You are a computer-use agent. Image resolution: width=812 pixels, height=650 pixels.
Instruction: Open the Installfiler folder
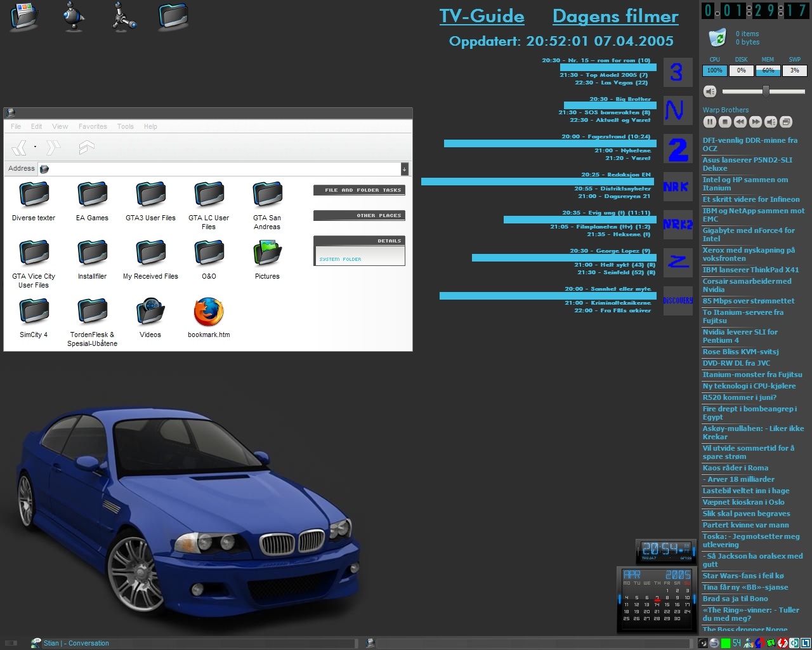coord(93,260)
